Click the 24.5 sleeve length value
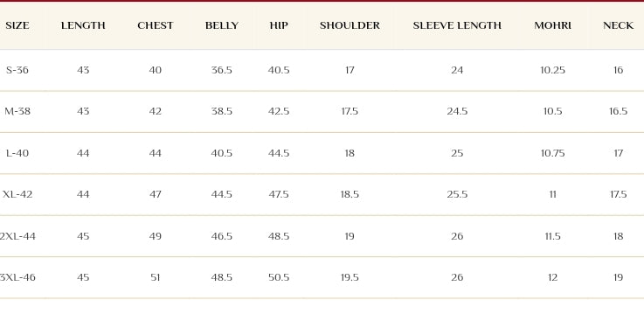The image size is (644, 321). coord(457,111)
